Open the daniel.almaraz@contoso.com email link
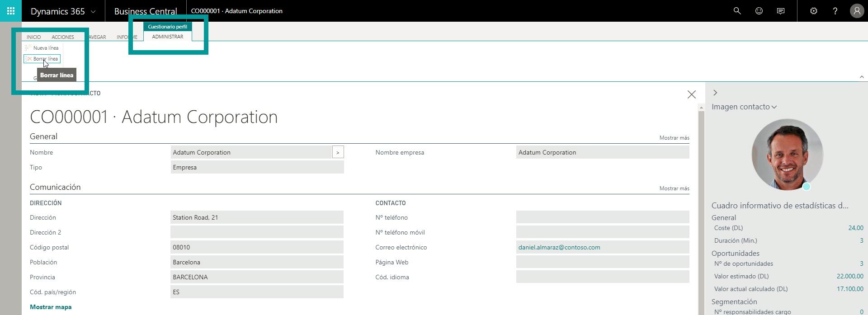 click(559, 247)
